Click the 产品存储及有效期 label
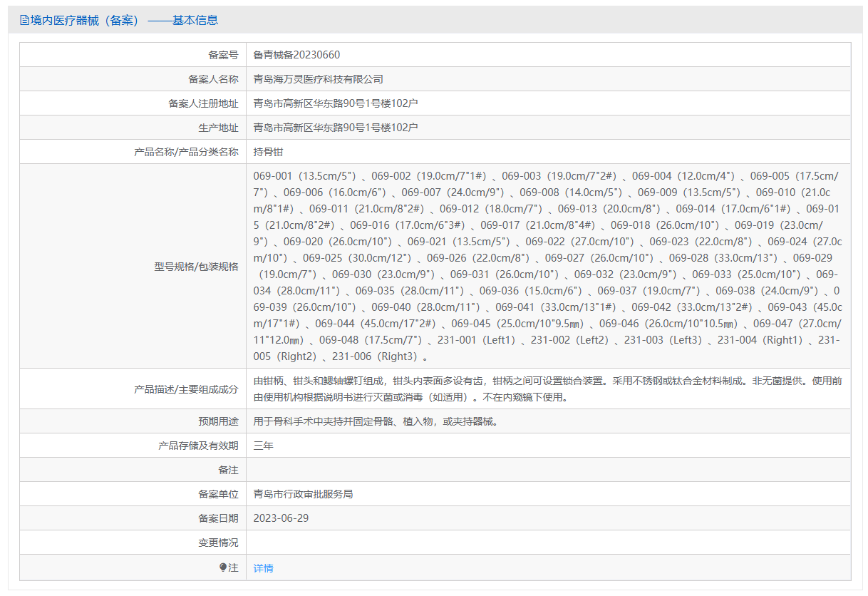 [198, 446]
